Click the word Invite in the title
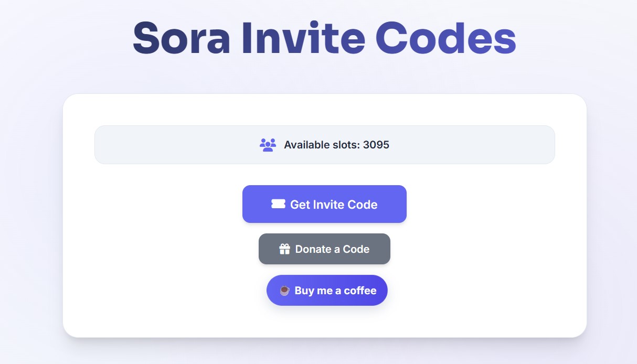The width and height of the screenshot is (637, 364). point(303,38)
